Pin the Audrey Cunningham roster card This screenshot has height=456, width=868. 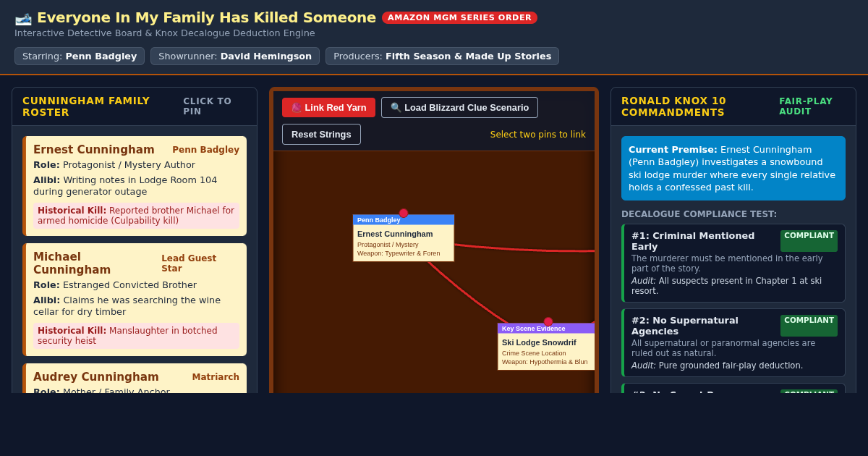(x=135, y=379)
